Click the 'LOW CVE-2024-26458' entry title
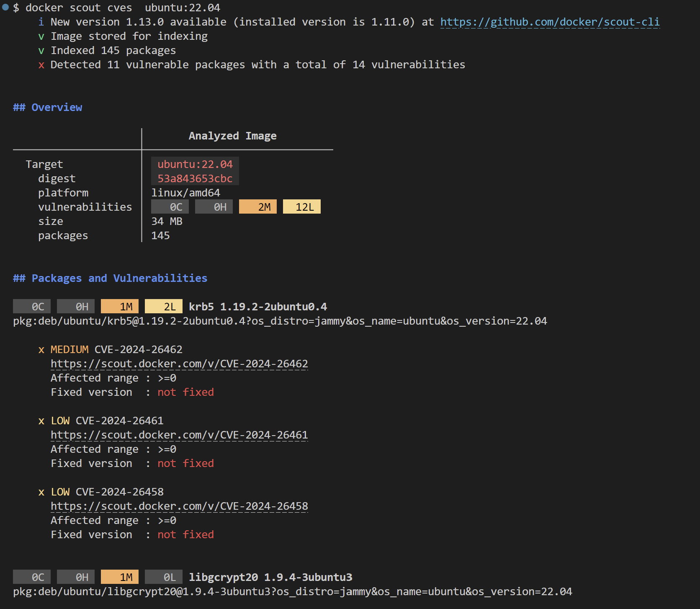The height and width of the screenshot is (609, 700). pos(107,492)
